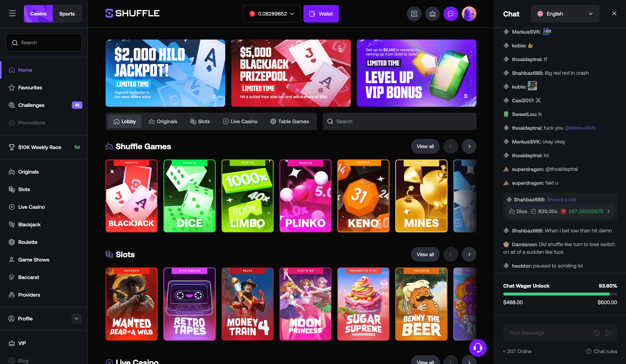The width and height of the screenshot is (626, 364).
Task: Open the English chat language dropdown
Action: tap(565, 14)
